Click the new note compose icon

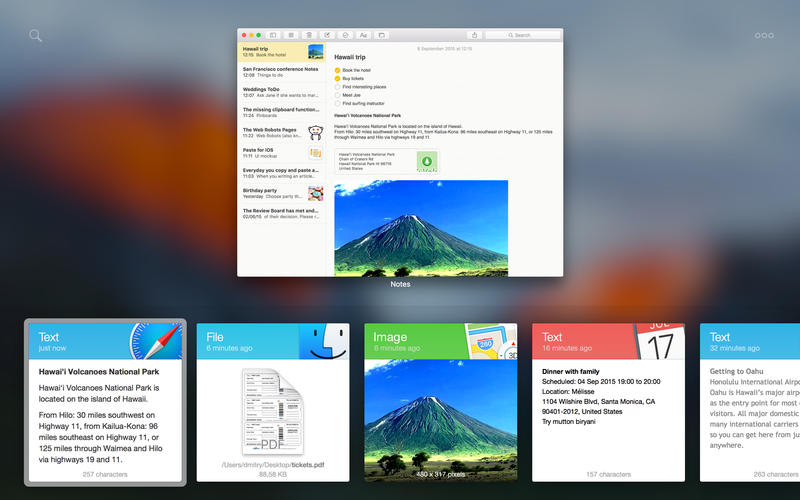327,35
